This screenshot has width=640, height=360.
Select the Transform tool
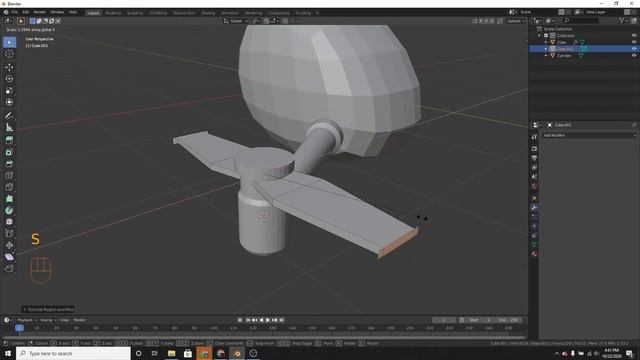9,102
